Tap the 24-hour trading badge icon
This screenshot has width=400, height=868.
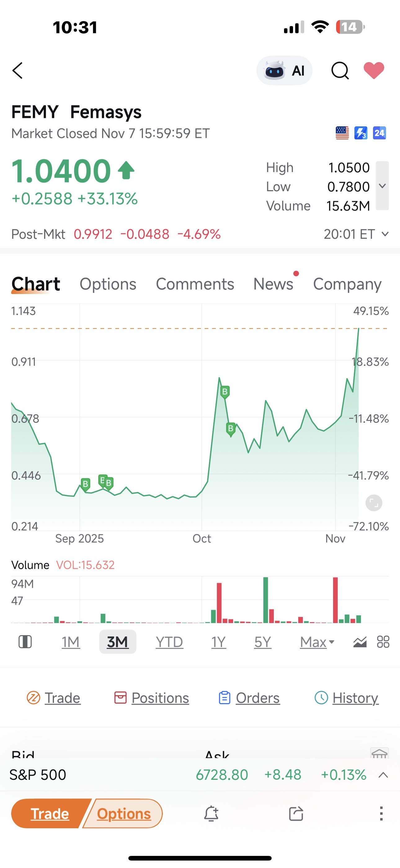coord(380,133)
